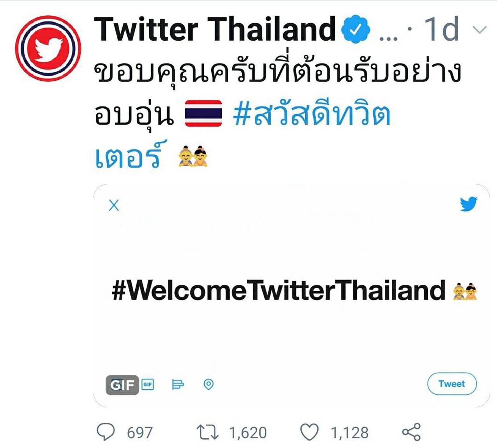Like the tweet with the heart icon

[x=309, y=432]
